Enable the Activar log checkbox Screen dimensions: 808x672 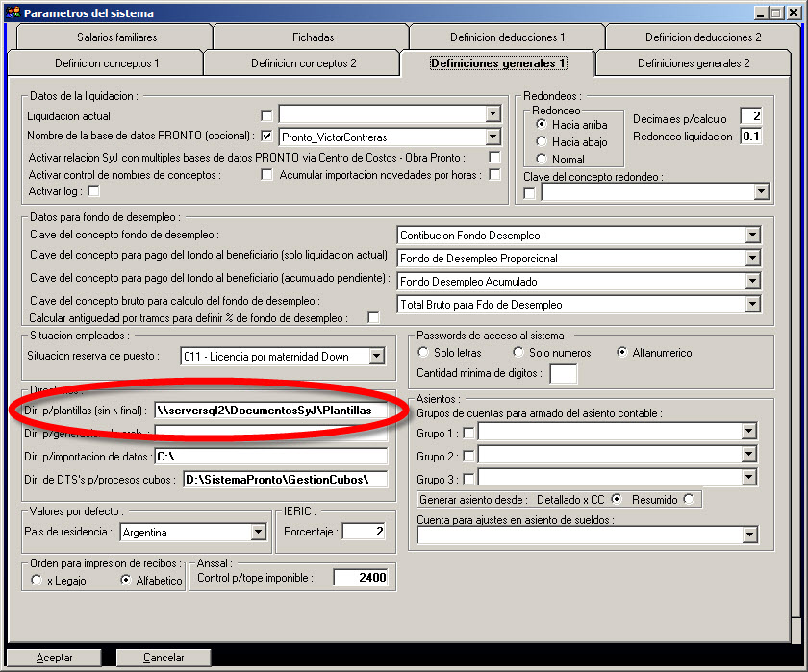point(93,191)
